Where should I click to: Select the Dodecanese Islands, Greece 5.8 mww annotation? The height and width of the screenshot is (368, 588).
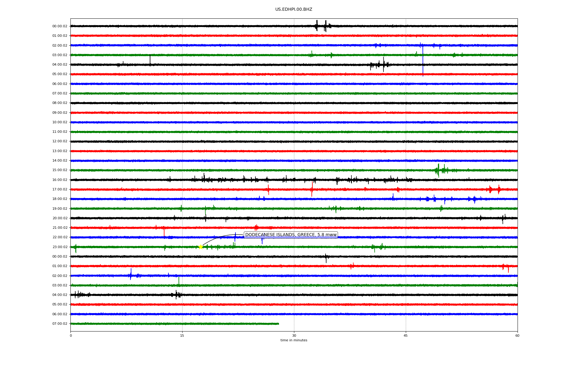click(291, 235)
